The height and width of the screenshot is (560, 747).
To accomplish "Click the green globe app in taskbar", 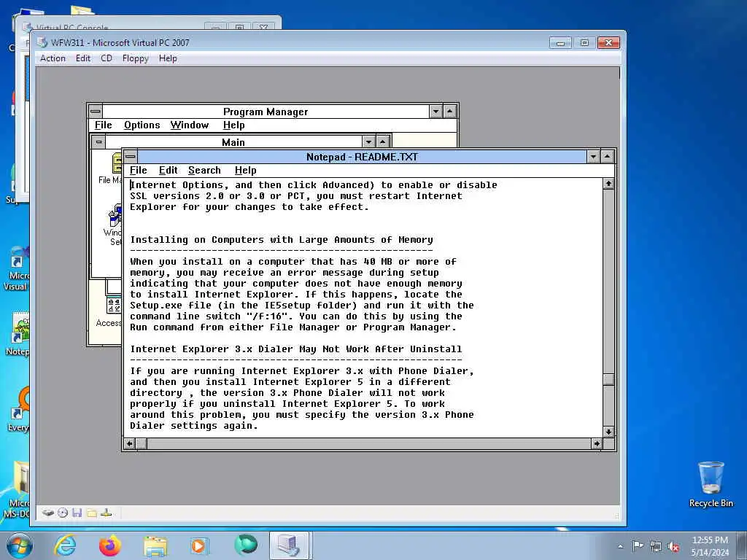I will [x=246, y=545].
